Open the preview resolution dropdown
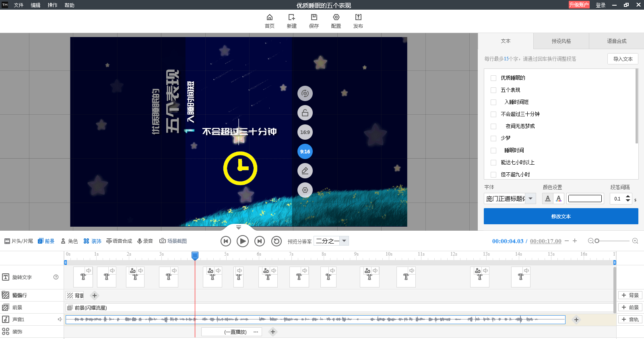 [x=344, y=241]
